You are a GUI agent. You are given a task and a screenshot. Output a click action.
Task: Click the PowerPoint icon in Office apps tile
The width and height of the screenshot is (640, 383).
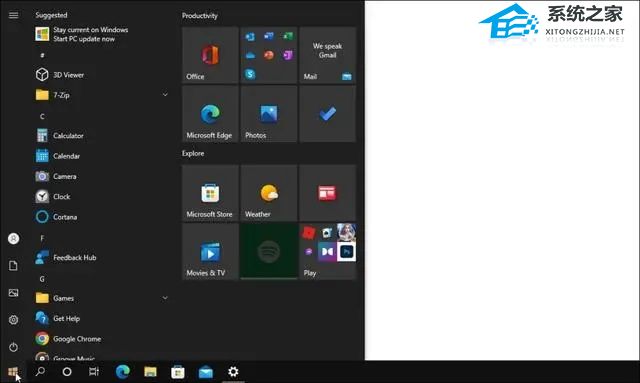269,55
